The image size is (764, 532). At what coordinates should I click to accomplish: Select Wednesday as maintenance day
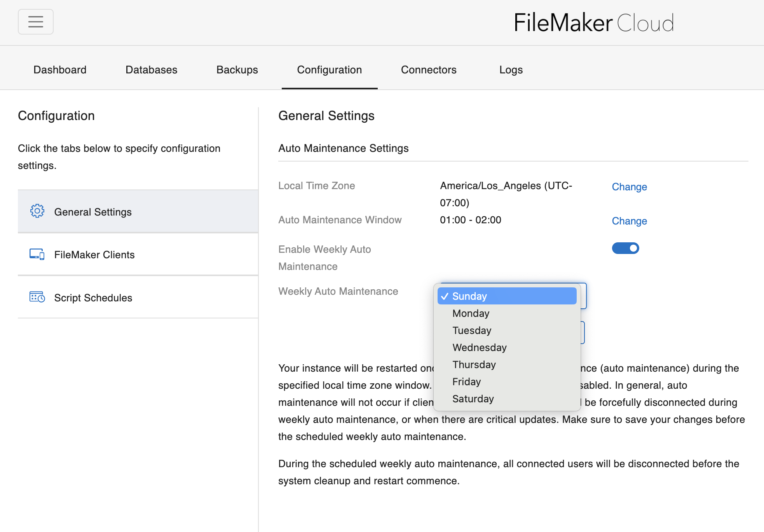click(479, 348)
